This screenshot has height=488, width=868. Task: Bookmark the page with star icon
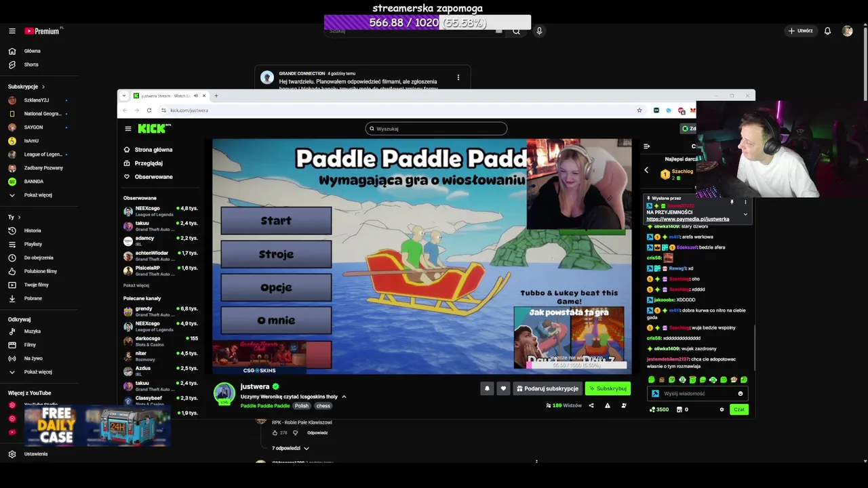[639, 110]
